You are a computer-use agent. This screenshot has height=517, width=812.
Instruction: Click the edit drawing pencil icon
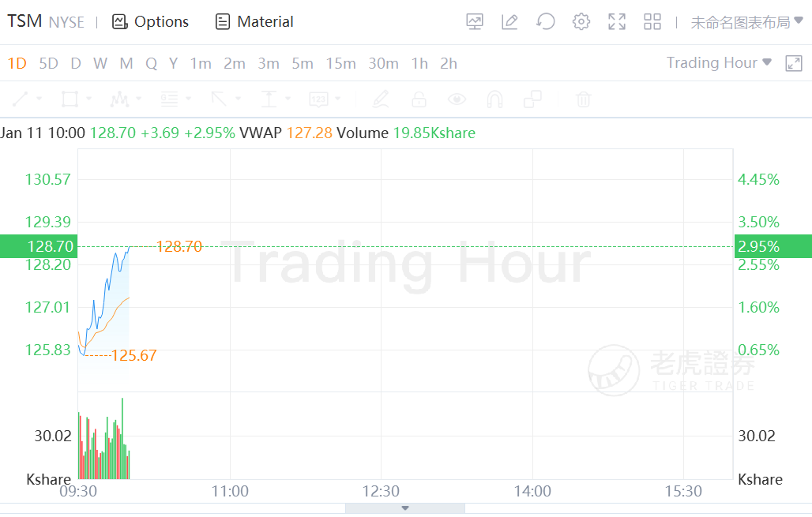[509, 22]
